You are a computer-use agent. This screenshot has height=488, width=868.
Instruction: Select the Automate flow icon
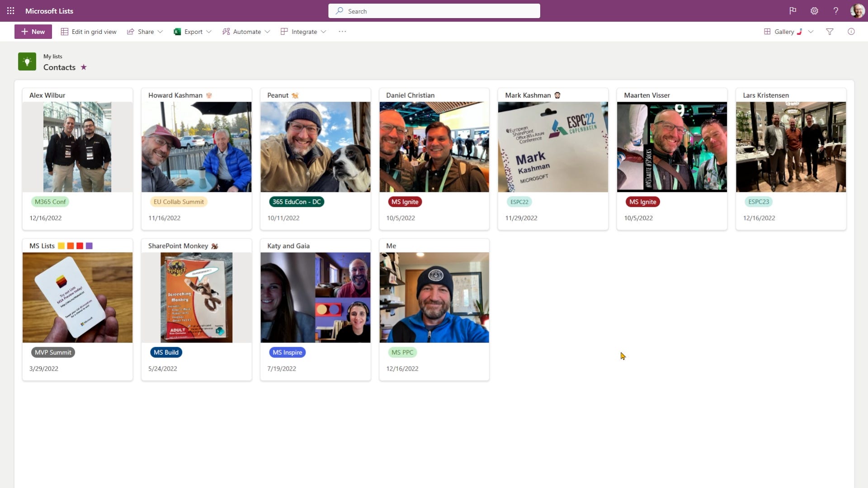[x=226, y=32]
